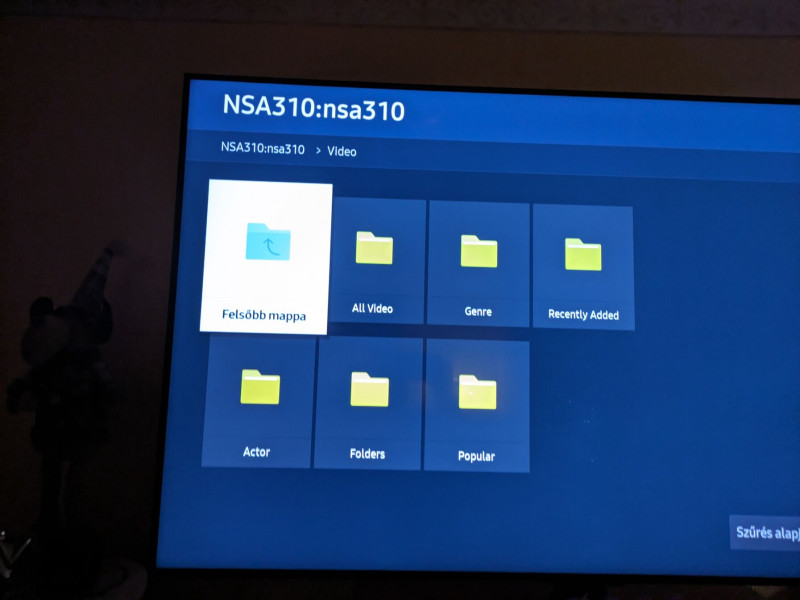The height and width of the screenshot is (600, 800).
Task: Open the Felsőbb mappa parent folder icon
Action: (x=268, y=241)
